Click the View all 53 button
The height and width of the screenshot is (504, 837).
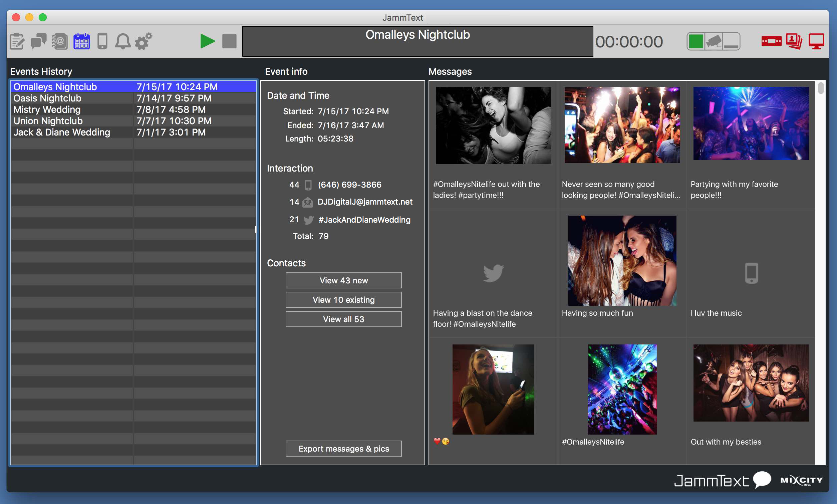[x=343, y=319]
